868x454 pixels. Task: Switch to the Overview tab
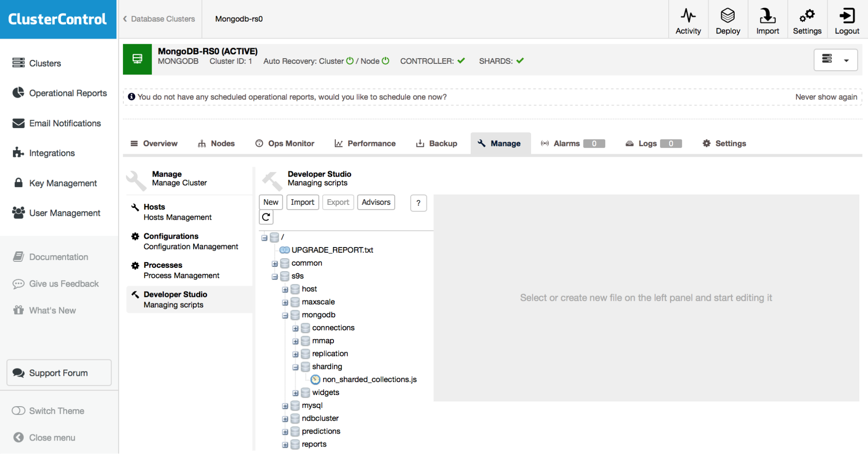[x=154, y=143]
